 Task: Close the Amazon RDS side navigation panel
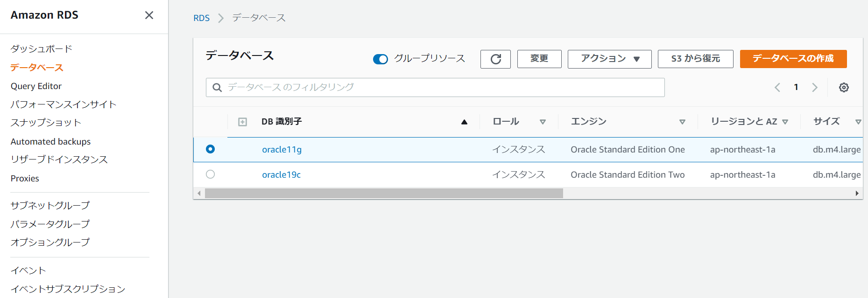[149, 15]
